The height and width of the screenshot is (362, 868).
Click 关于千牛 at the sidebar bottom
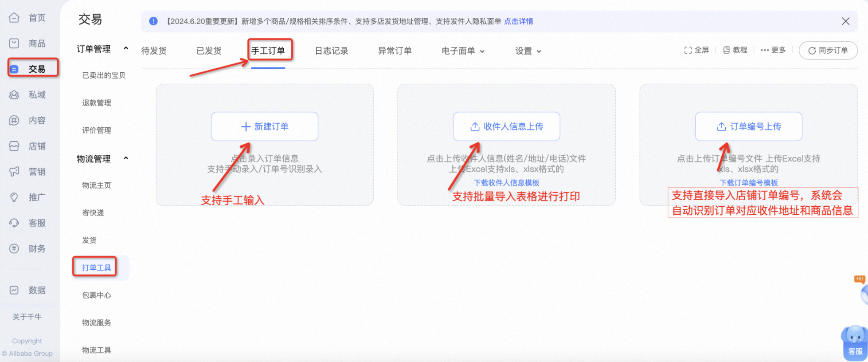pyautogui.click(x=27, y=317)
